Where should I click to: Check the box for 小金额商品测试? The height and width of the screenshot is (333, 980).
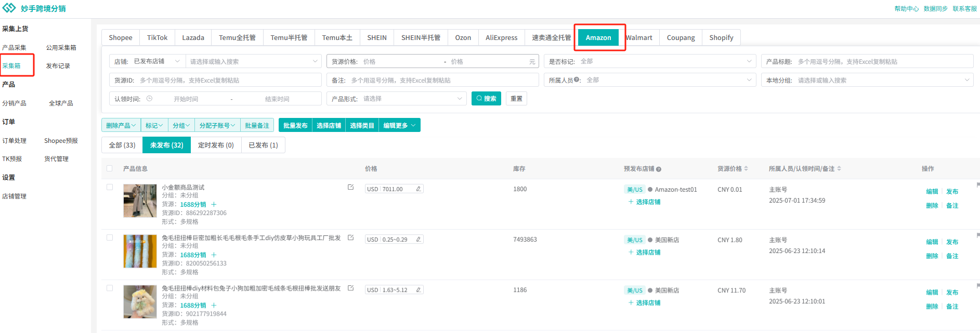click(110, 187)
